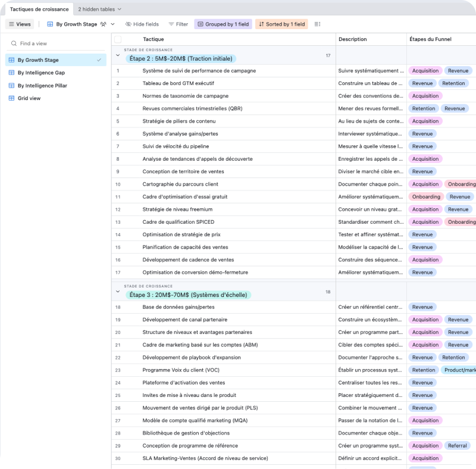476x469 pixels.
Task: Click the Views button
Action: [21, 24]
